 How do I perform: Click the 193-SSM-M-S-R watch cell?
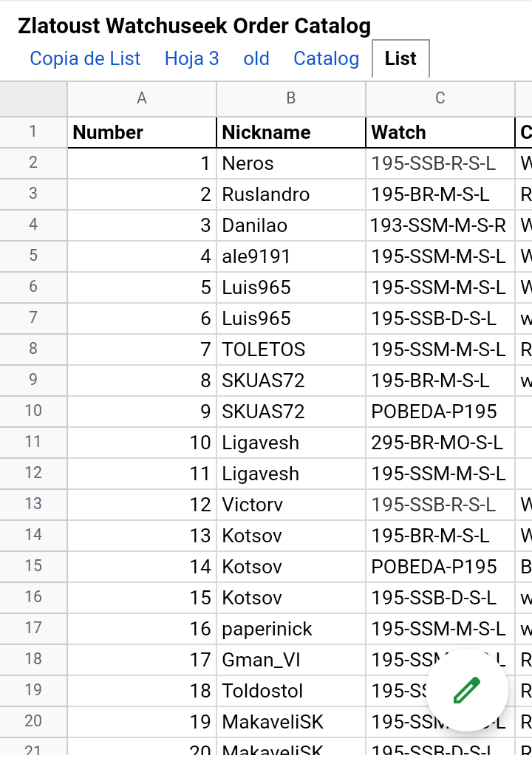440,225
